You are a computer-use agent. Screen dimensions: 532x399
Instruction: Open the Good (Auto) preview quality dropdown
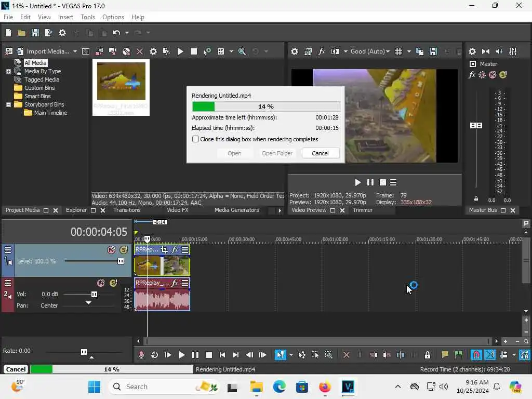(370, 51)
